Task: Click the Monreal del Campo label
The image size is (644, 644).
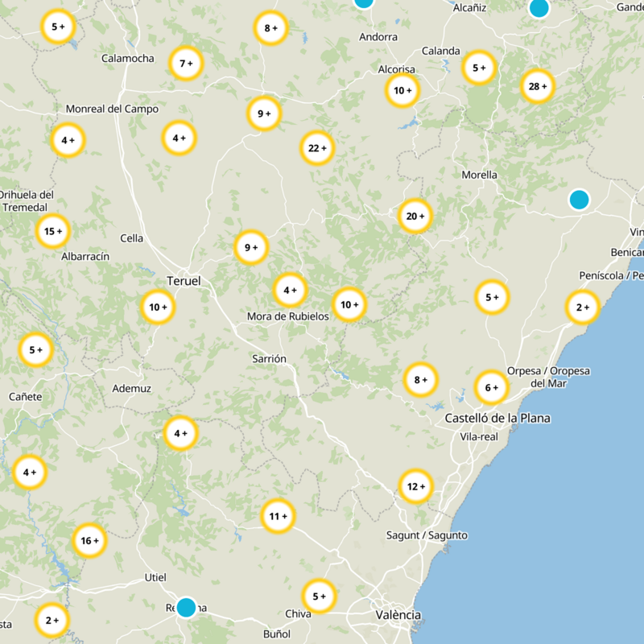Action: pyautogui.click(x=112, y=109)
